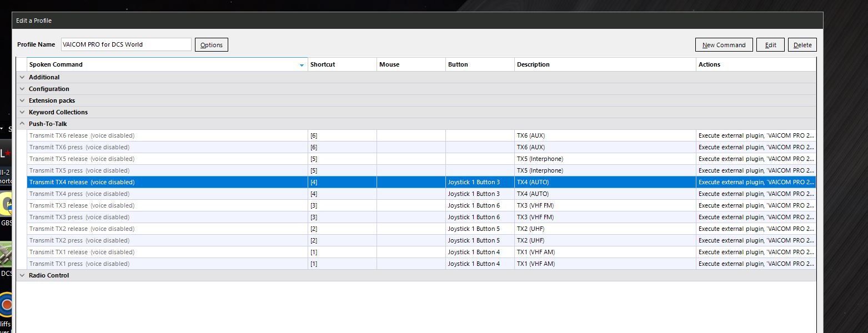Screen dimensions: 868x333
Task: Click the New Command button
Action: point(724,45)
